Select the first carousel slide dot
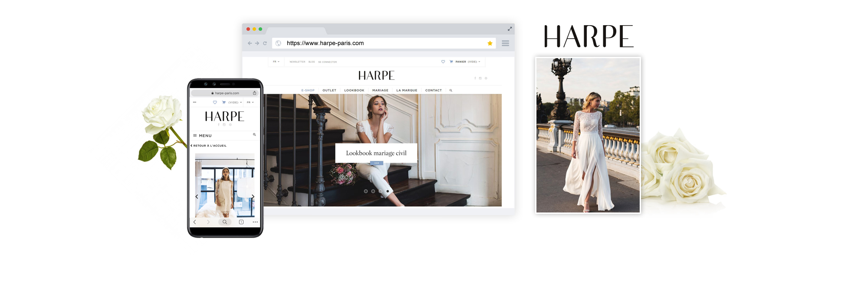868x281 pixels. 366,191
